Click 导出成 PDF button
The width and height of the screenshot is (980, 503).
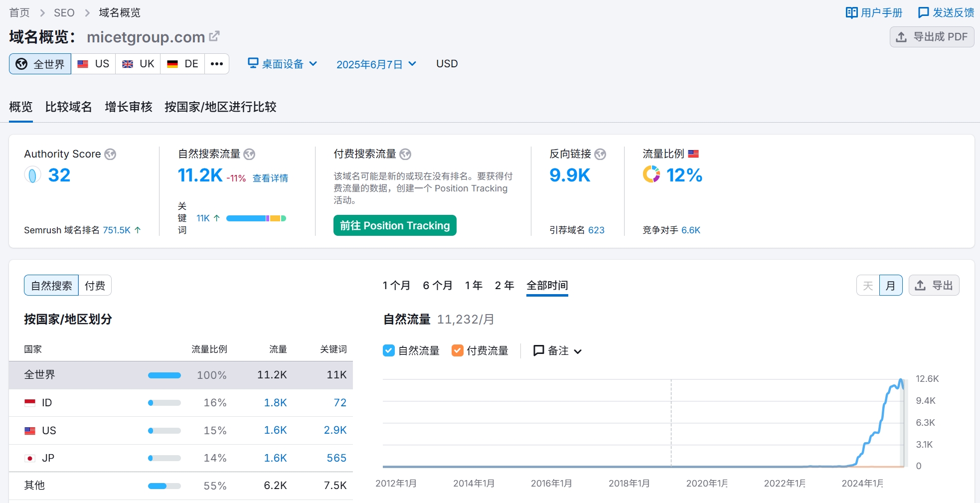tap(932, 37)
